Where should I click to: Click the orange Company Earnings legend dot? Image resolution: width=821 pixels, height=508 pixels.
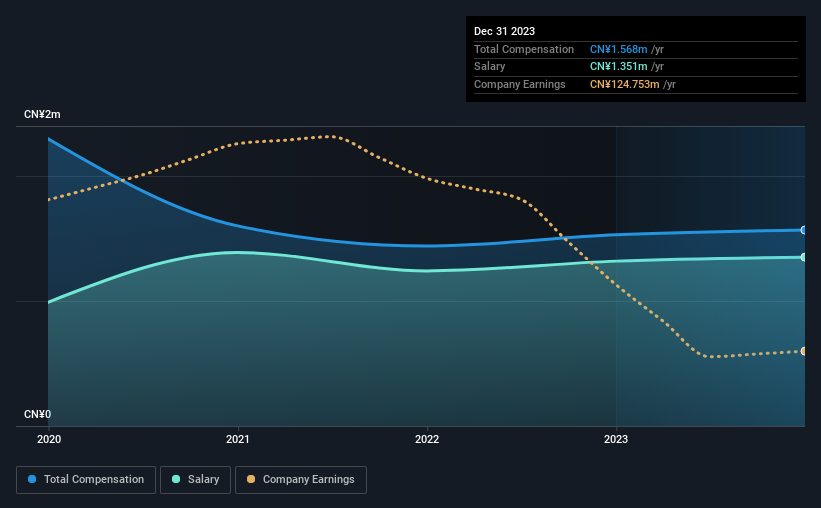[x=251, y=479]
